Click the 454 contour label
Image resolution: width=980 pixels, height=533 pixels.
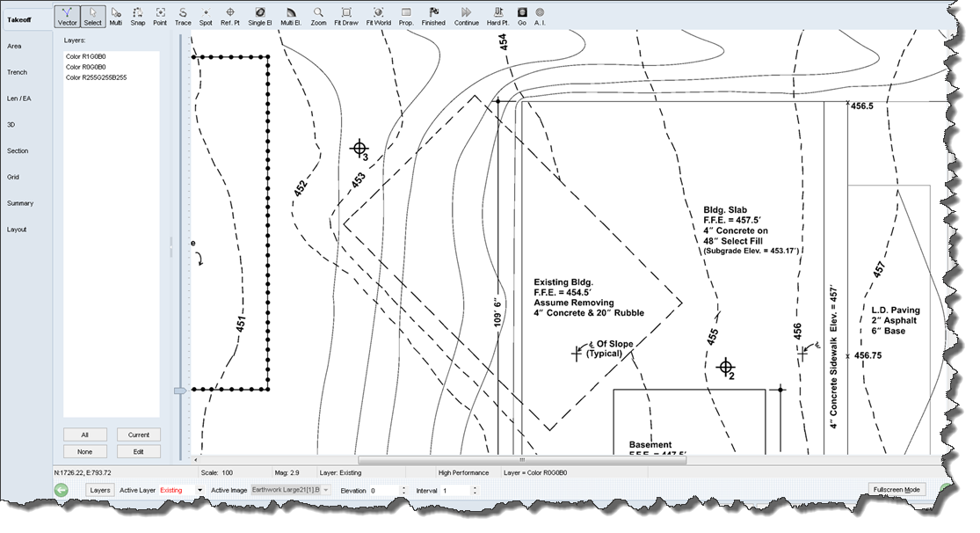click(x=503, y=42)
